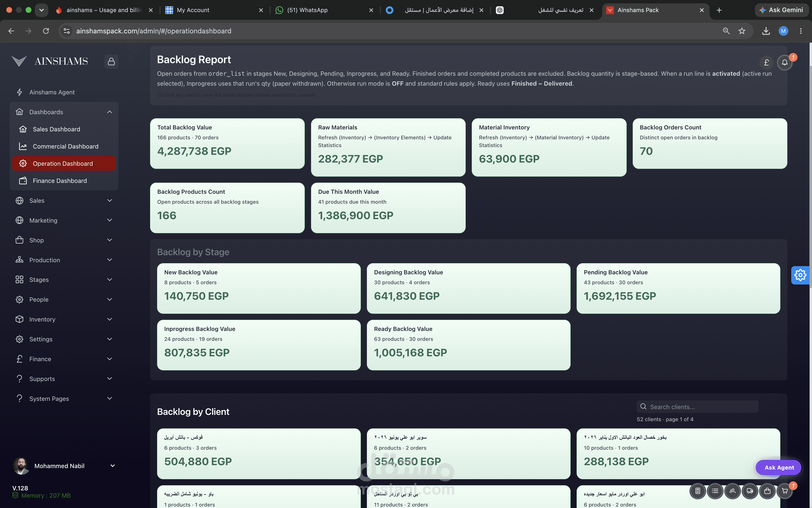Open the Ready Backlog Value card
The height and width of the screenshot is (508, 812).
point(468,345)
